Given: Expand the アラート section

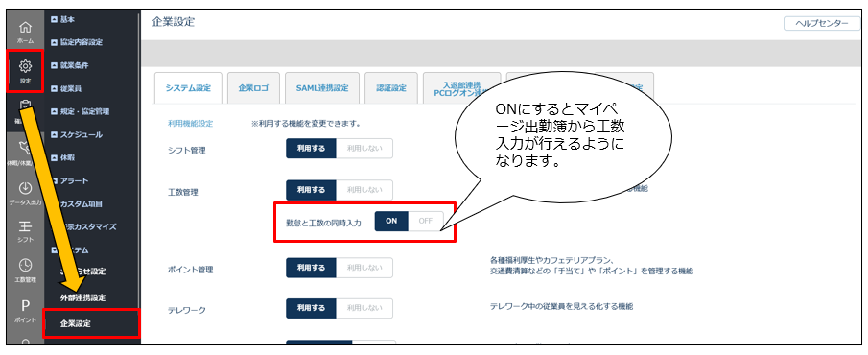Looking at the screenshot, I should (69, 180).
